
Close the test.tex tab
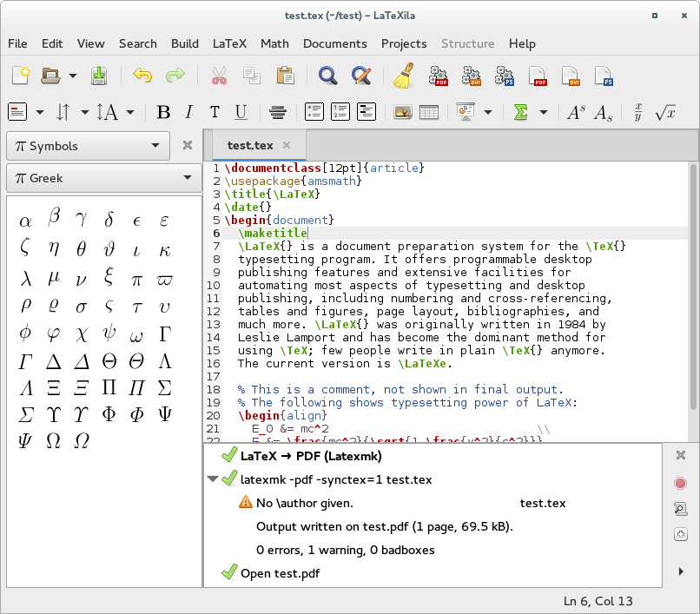click(x=287, y=145)
